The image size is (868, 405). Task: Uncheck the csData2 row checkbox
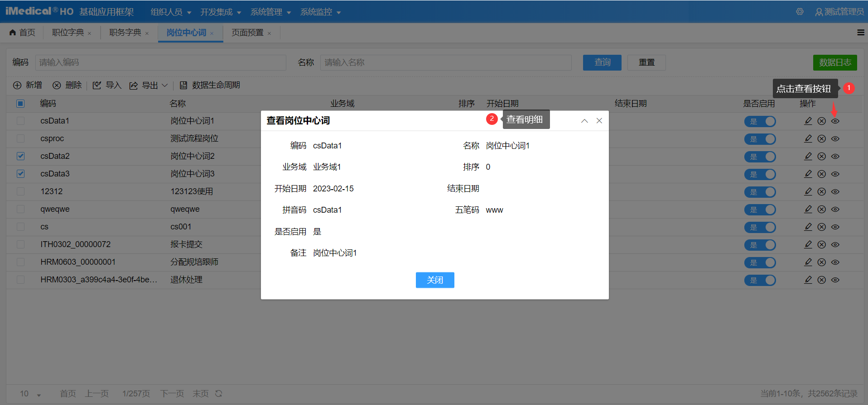tap(20, 156)
